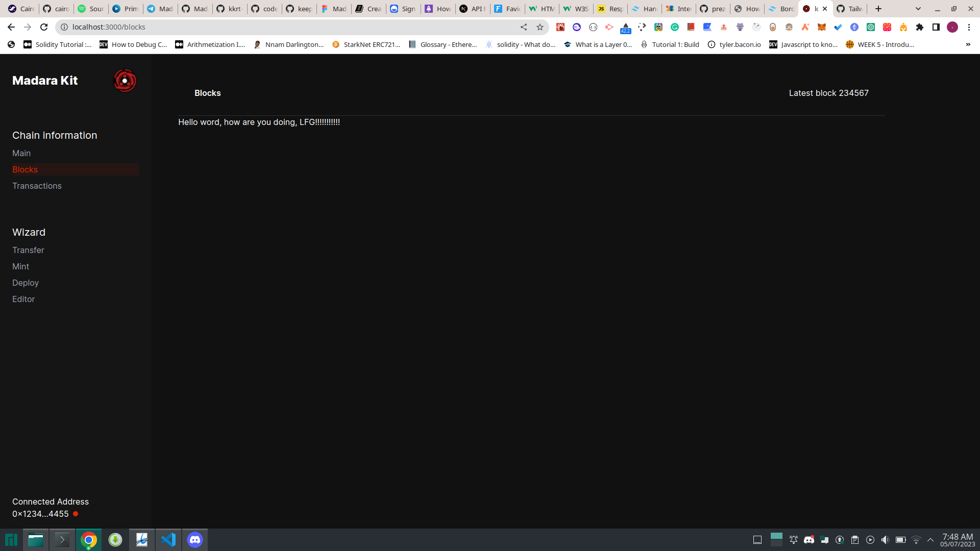Bookmark this page via the star icon
This screenshot has height=551, width=980.
pos(540,27)
